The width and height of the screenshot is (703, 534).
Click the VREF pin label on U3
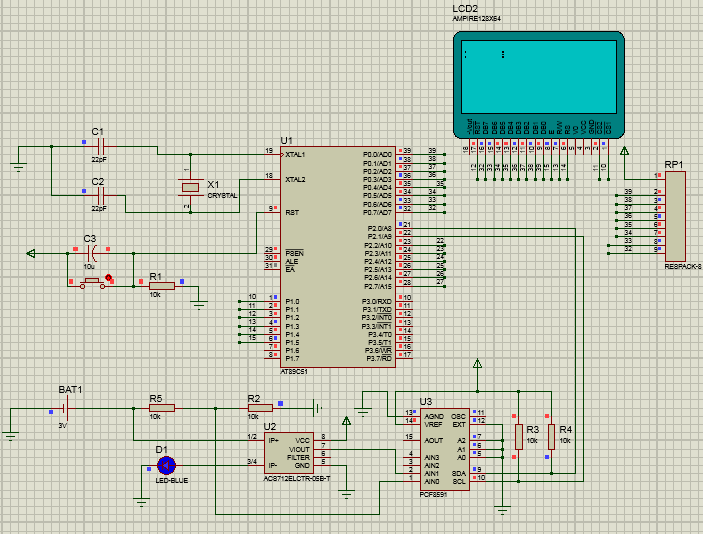[x=433, y=425]
